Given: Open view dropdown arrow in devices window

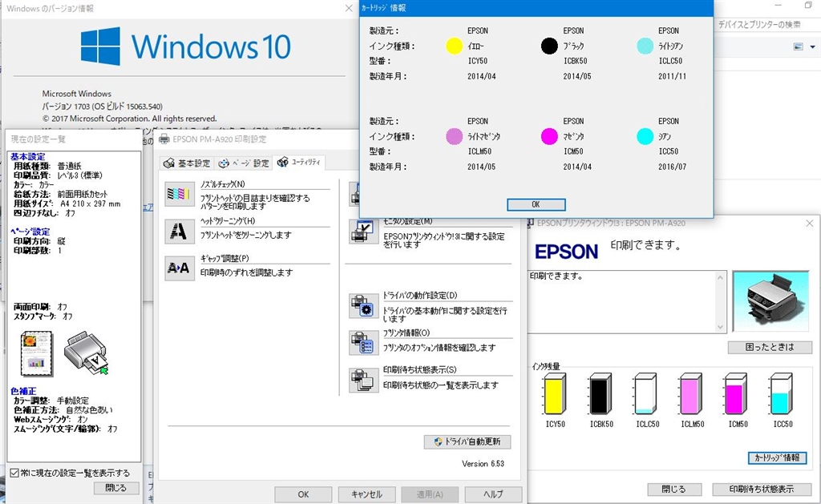Looking at the screenshot, I should [x=813, y=46].
